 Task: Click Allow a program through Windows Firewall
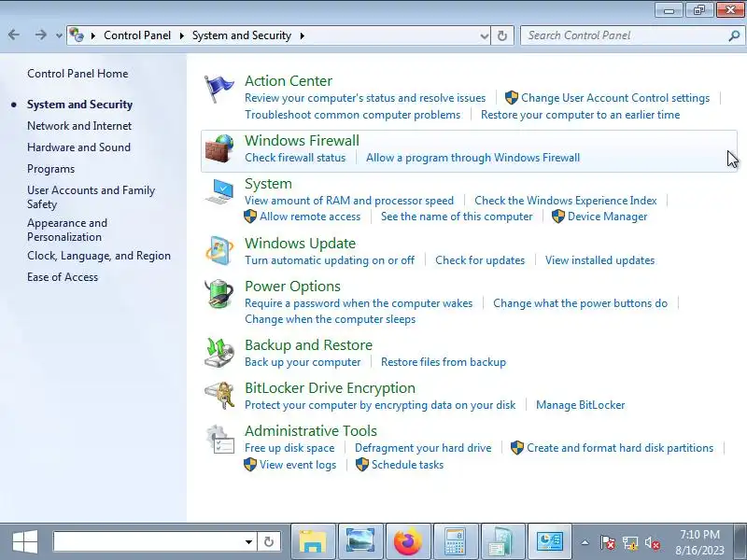click(x=472, y=158)
